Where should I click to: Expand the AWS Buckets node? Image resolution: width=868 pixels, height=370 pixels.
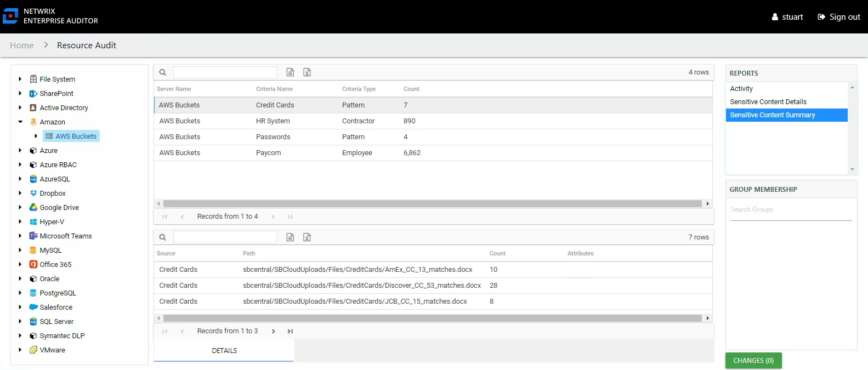(36, 136)
